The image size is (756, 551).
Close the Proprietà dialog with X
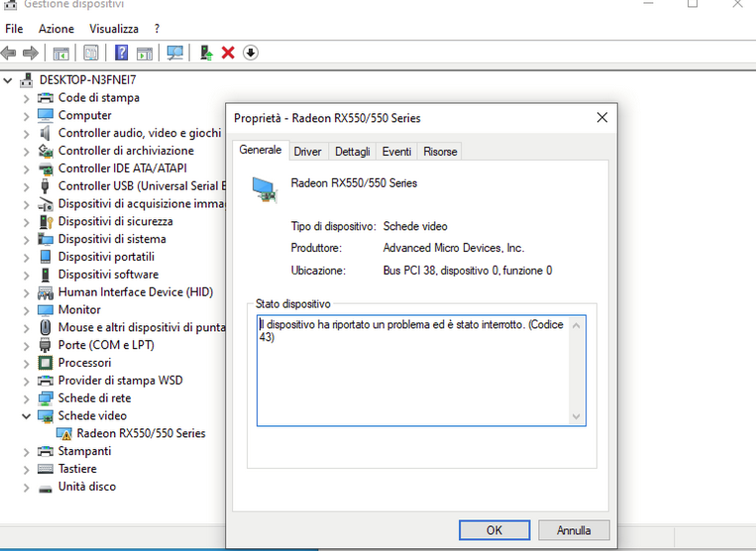pyautogui.click(x=602, y=118)
